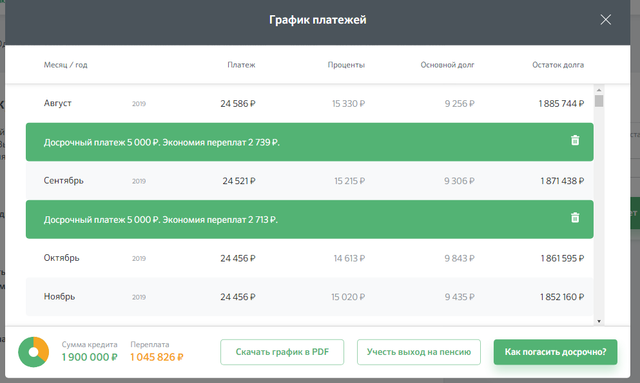Select the Август row label

click(58, 103)
